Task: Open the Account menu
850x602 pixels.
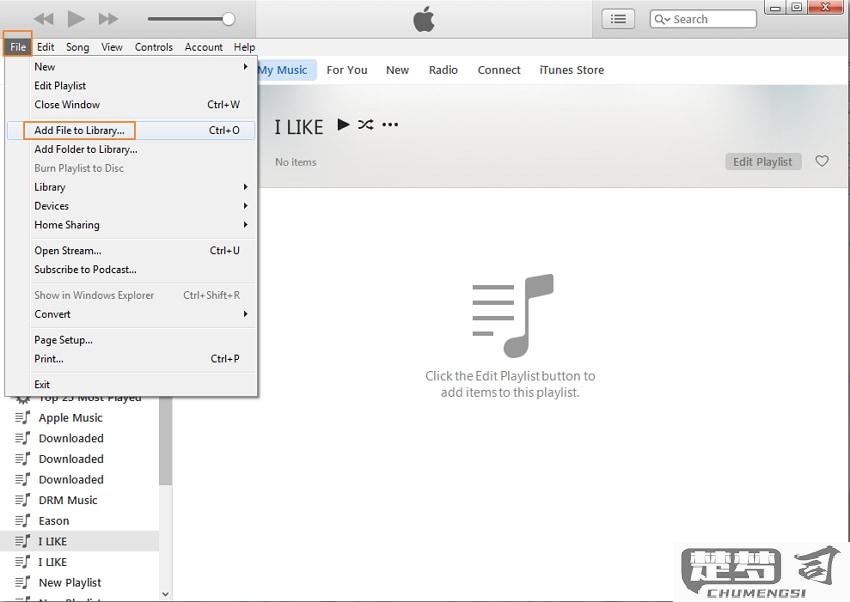Action: click(203, 47)
